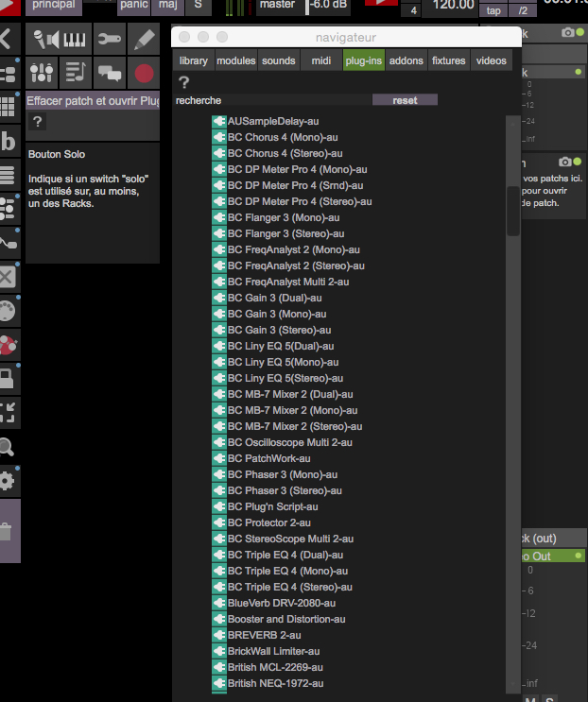Open the magnifying glass search icon

[x=8, y=447]
